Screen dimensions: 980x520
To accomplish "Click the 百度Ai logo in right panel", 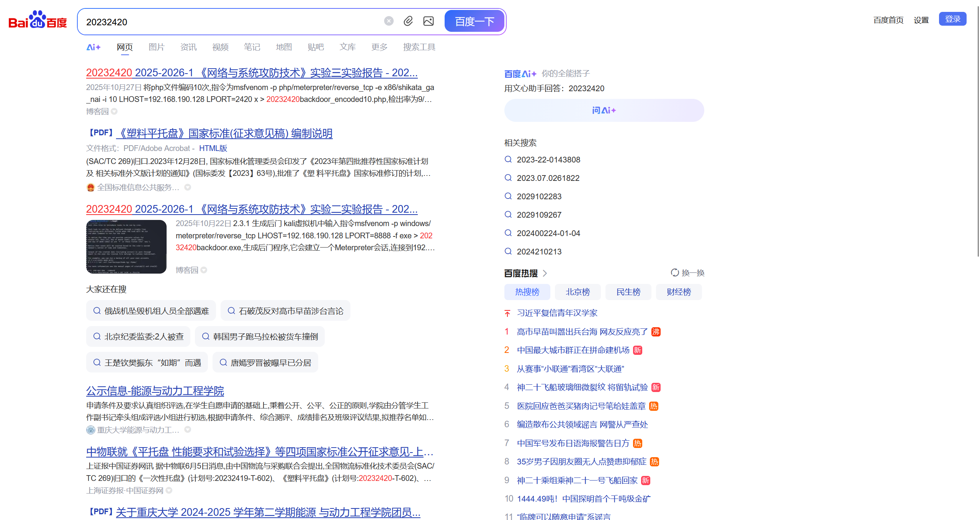I will pos(520,73).
